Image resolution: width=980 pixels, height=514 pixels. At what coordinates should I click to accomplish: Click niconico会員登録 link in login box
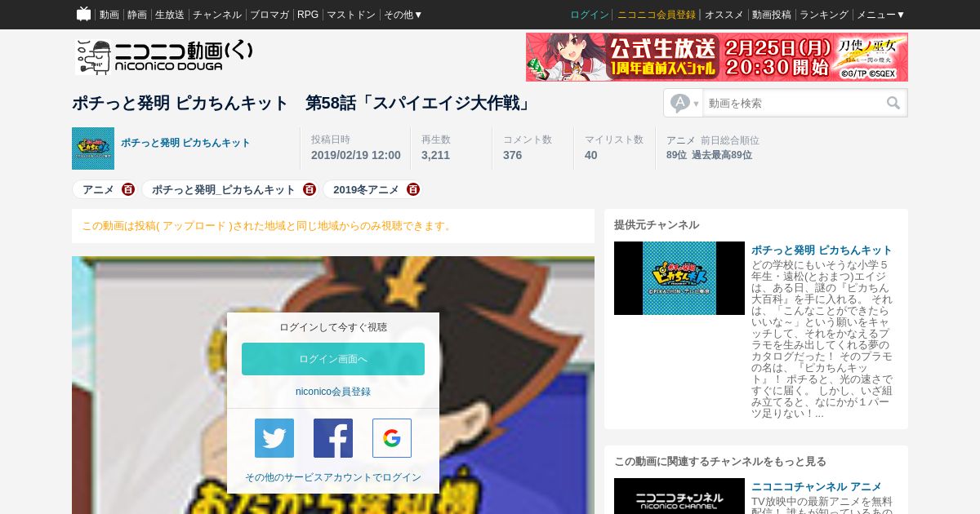tap(333, 392)
